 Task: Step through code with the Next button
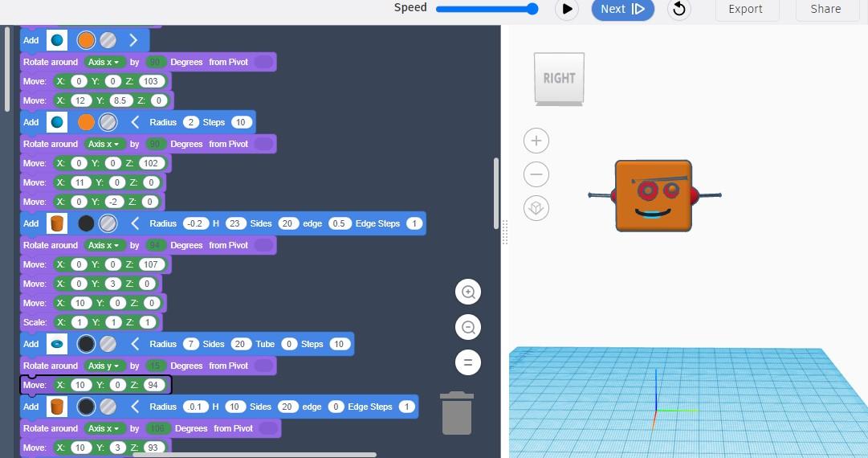click(x=623, y=9)
